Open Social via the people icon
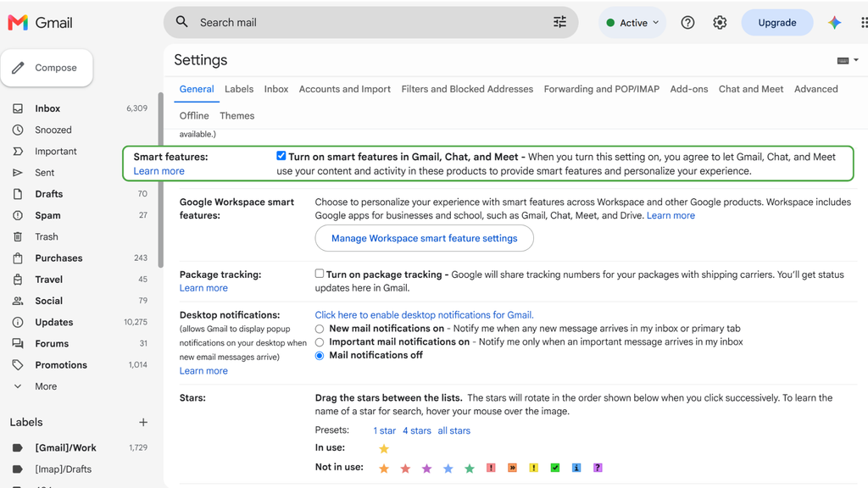This screenshot has height=488, width=868. click(x=18, y=301)
